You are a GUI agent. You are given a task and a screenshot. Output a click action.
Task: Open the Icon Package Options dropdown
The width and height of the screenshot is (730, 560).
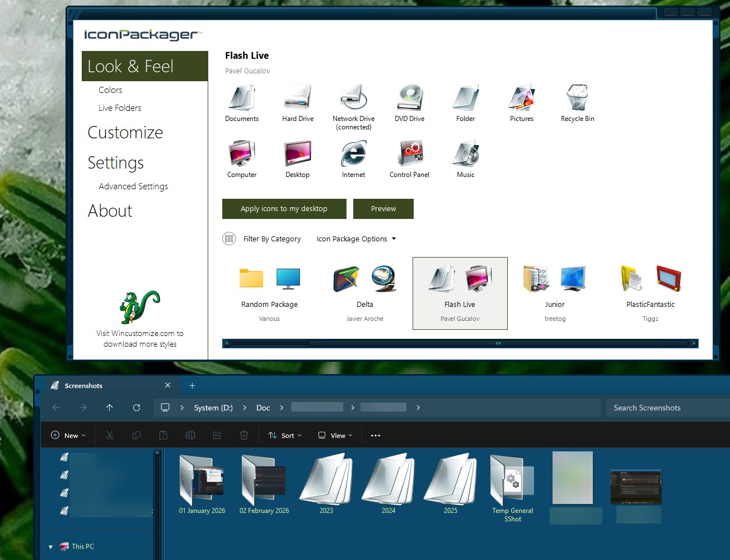[x=356, y=239]
